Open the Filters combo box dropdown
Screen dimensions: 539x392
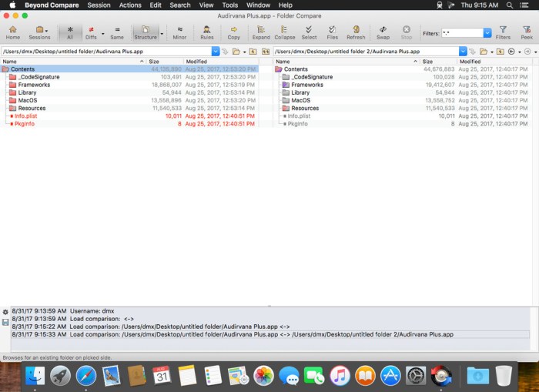coord(487,33)
